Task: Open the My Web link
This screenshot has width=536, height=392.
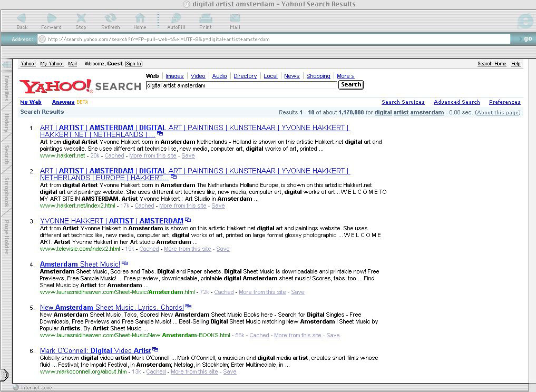Action: pos(31,102)
